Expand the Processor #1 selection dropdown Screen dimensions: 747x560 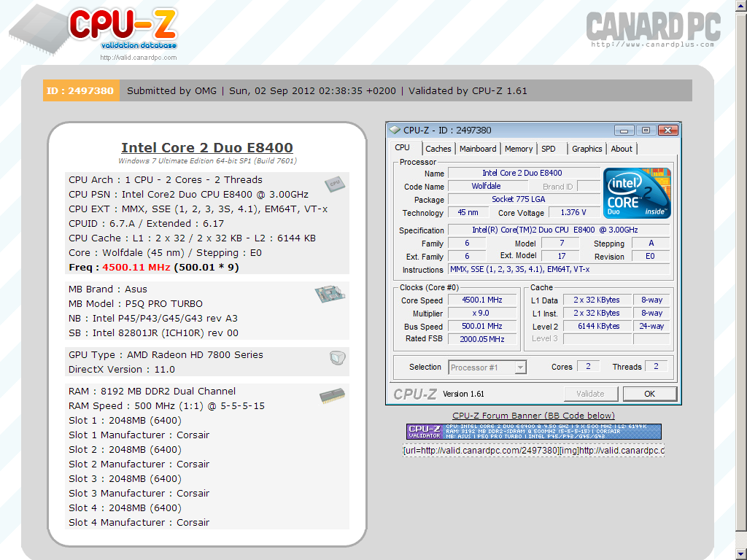(521, 367)
